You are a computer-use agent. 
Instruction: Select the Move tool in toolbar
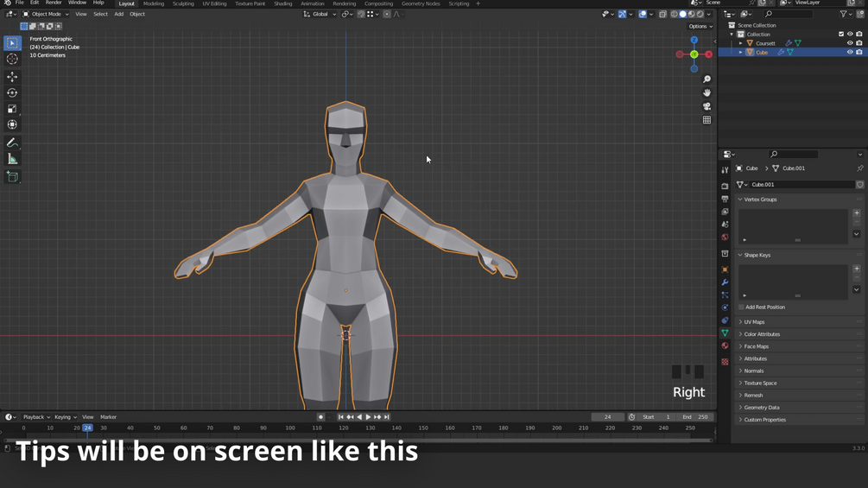pos(12,77)
